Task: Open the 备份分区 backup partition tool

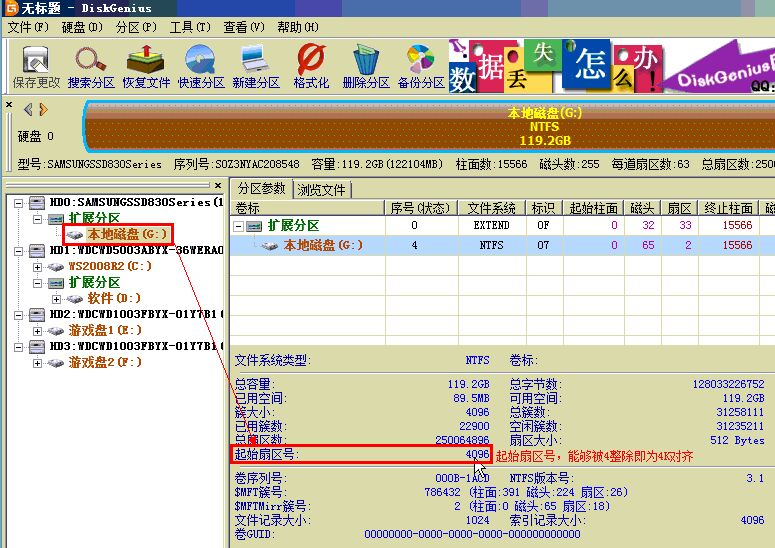Action: [x=421, y=66]
